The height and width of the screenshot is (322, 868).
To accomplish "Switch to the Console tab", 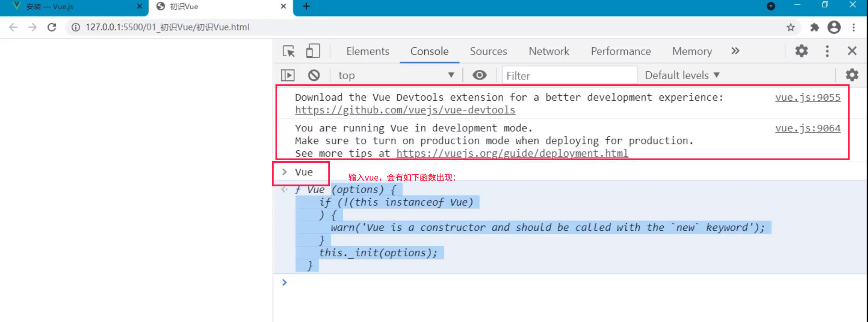I will click(429, 51).
